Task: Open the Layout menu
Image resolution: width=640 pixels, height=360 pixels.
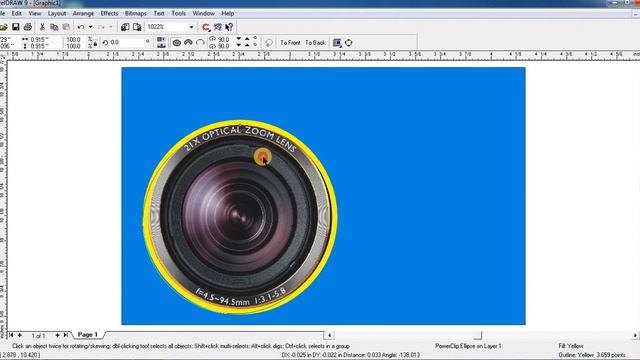Action: 57,13
